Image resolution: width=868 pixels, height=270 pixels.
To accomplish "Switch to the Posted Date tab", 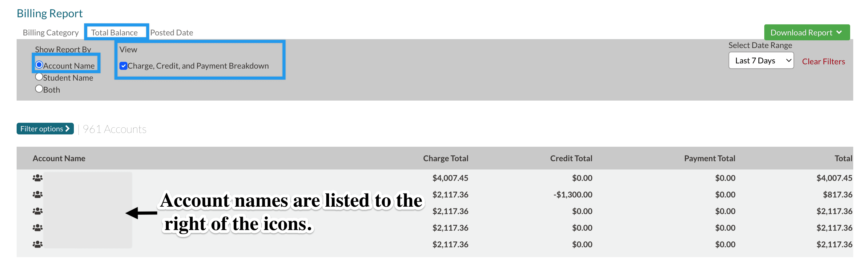I will (x=171, y=33).
